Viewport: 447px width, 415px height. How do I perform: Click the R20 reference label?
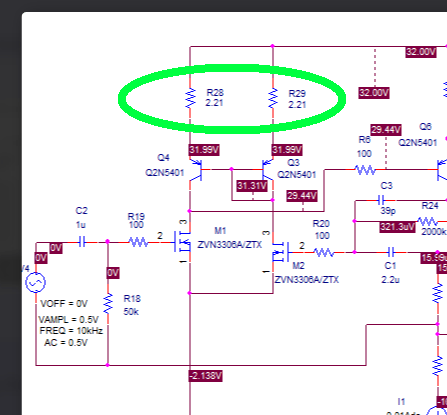[321, 224]
